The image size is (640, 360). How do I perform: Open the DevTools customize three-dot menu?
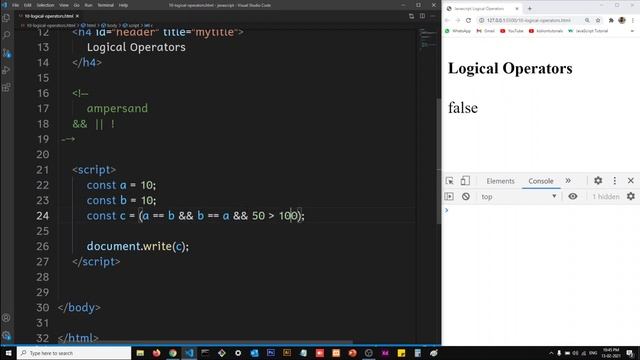click(x=615, y=180)
